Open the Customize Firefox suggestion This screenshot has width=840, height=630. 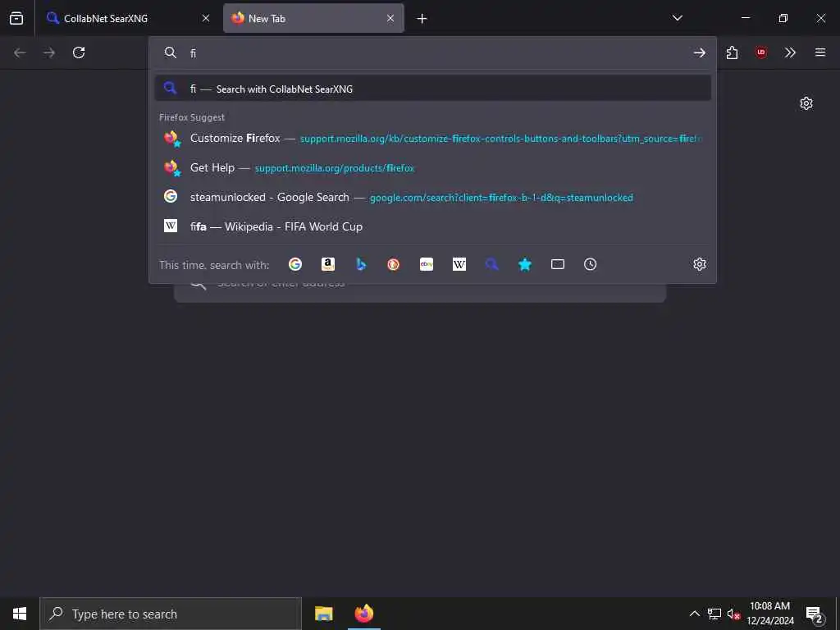(433, 138)
